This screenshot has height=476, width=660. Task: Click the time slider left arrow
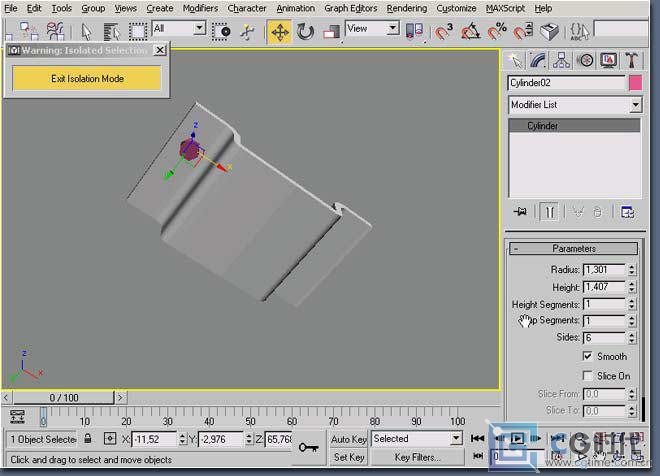tap(6, 397)
